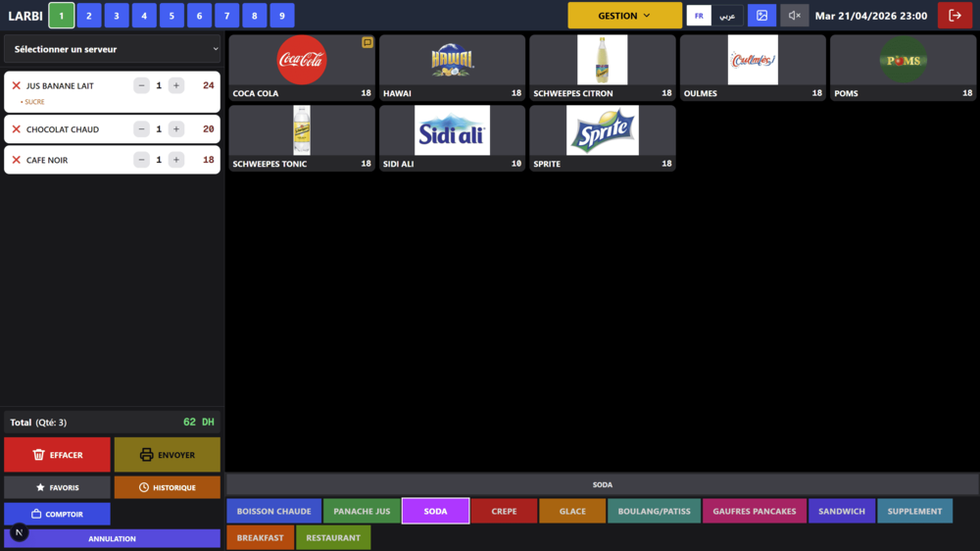The width and height of the screenshot is (980, 551).
Task: Decrease CAFE NOIR quantity
Action: [141, 160]
